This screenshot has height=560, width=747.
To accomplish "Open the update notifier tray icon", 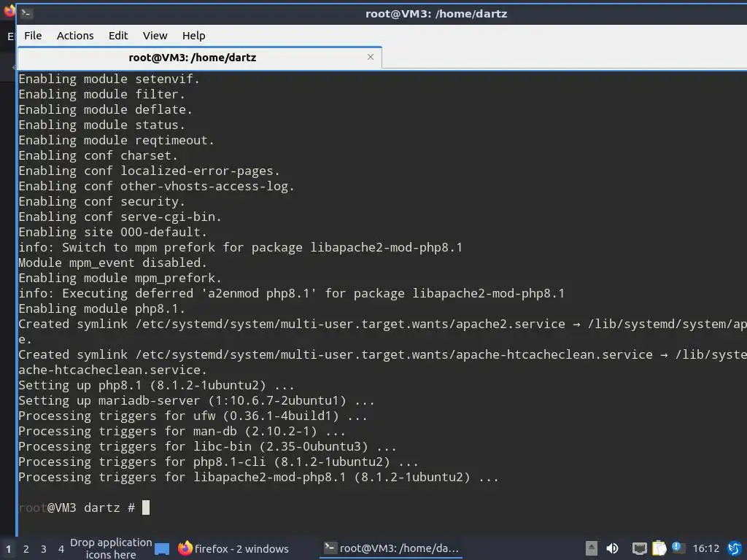I will [x=678, y=548].
